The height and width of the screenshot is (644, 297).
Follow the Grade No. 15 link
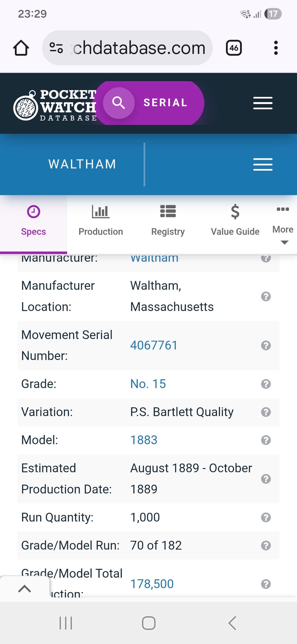[148, 384]
